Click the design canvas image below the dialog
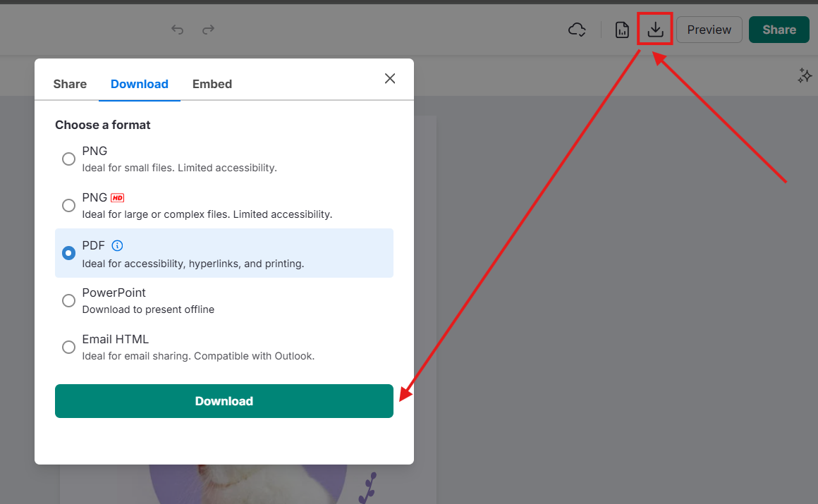 (247, 484)
